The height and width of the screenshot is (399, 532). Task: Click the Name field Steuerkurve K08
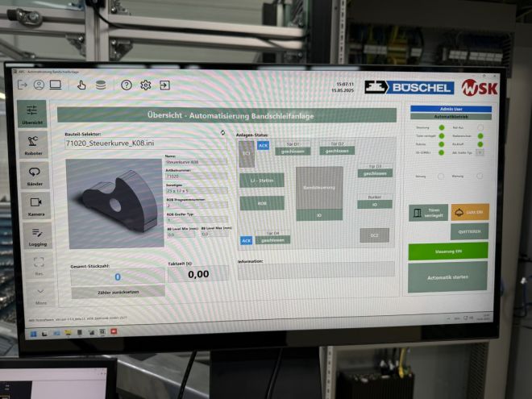click(x=196, y=162)
